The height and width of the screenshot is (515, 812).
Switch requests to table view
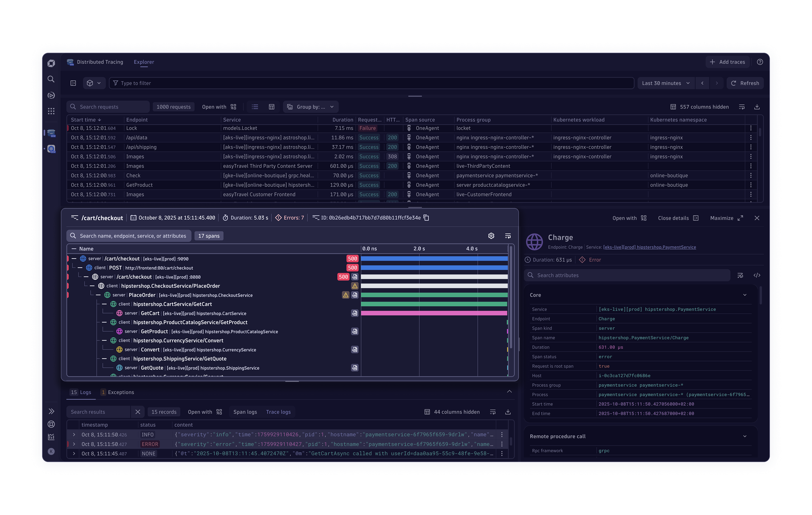tap(272, 107)
